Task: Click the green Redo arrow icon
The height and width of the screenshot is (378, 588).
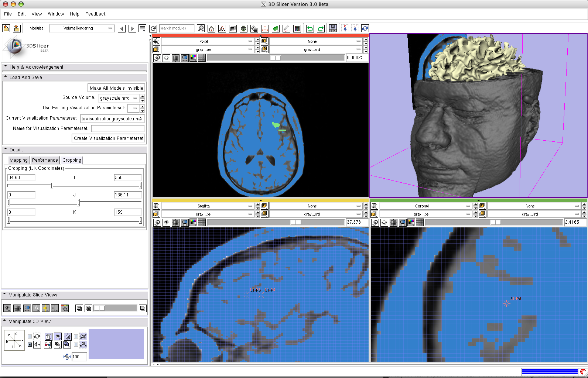Action: click(x=321, y=28)
